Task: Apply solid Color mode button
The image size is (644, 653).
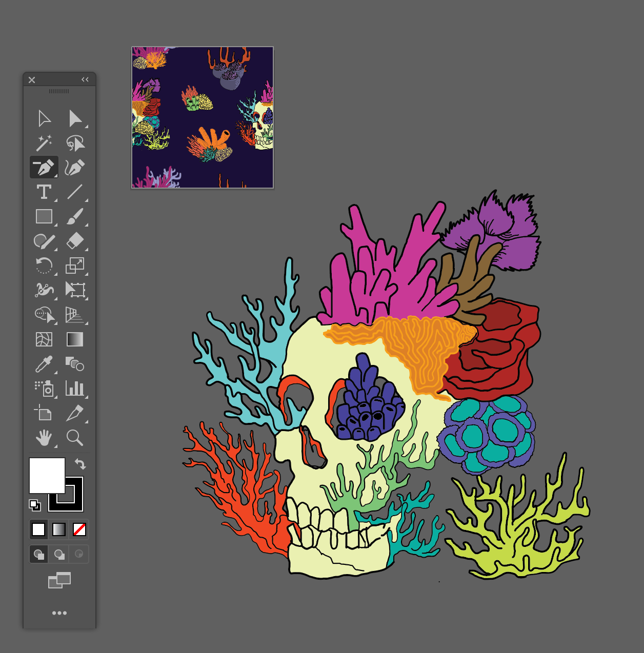Action: coord(38,529)
